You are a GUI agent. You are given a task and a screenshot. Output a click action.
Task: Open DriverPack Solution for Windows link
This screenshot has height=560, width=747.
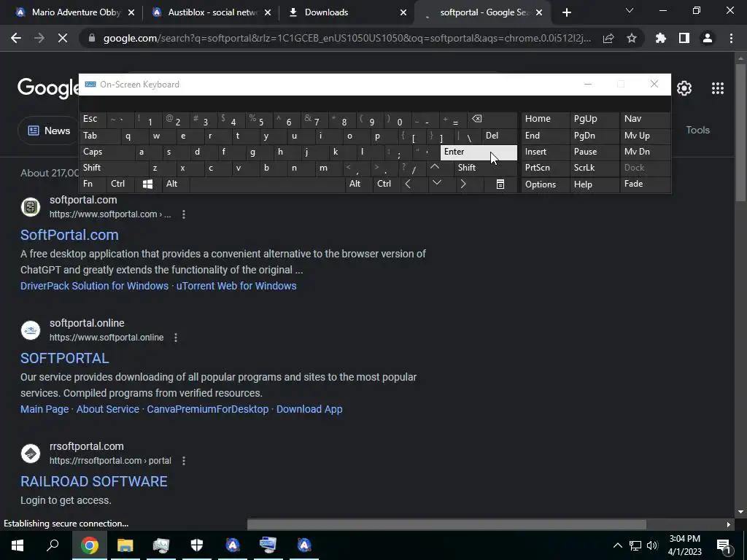coord(94,286)
